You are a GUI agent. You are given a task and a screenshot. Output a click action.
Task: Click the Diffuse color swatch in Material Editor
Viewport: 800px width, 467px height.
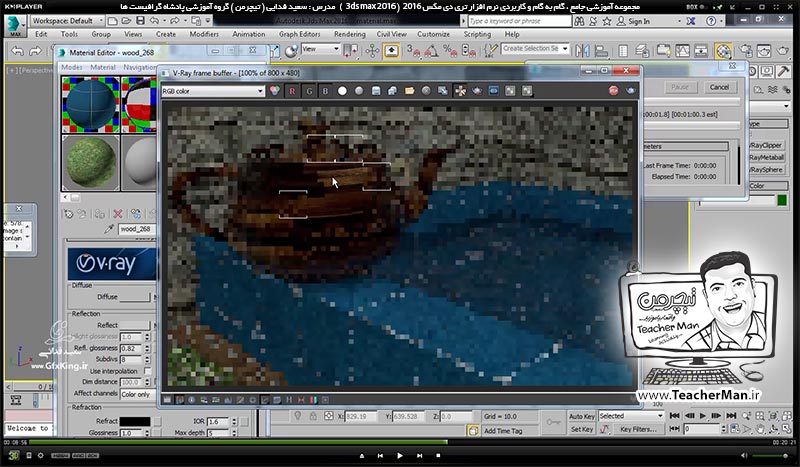pyautogui.click(x=135, y=297)
